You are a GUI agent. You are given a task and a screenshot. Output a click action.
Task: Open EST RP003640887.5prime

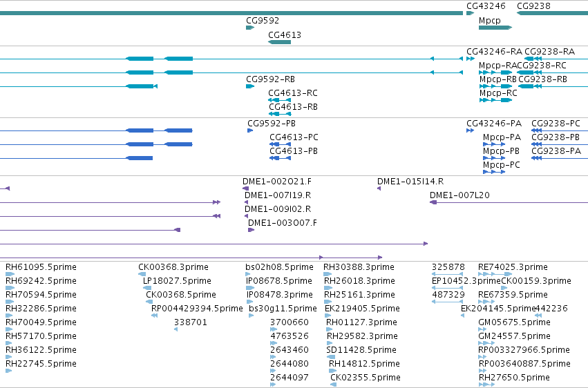(482, 371)
